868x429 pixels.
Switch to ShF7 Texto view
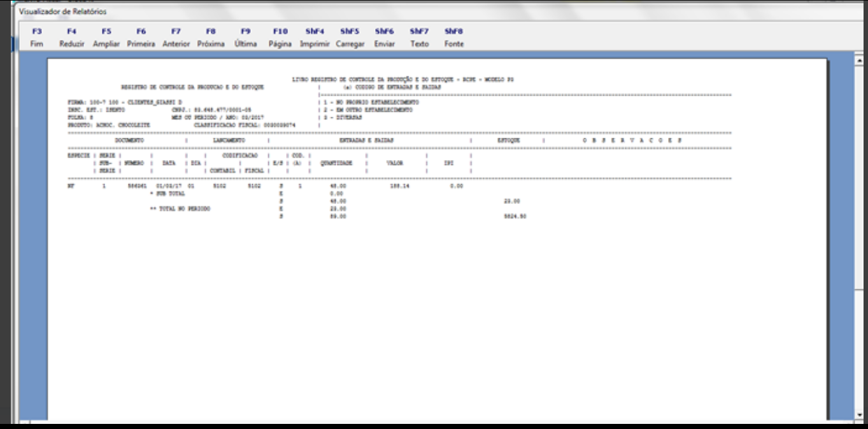[419, 38]
